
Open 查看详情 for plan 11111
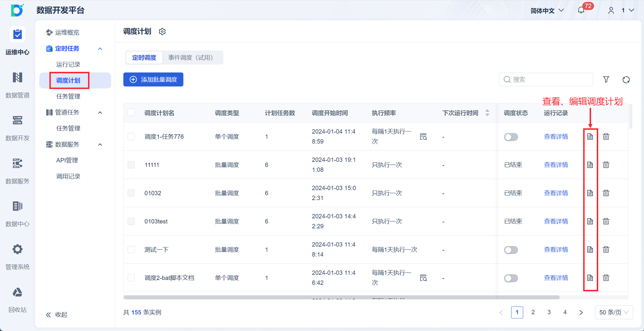(556, 165)
